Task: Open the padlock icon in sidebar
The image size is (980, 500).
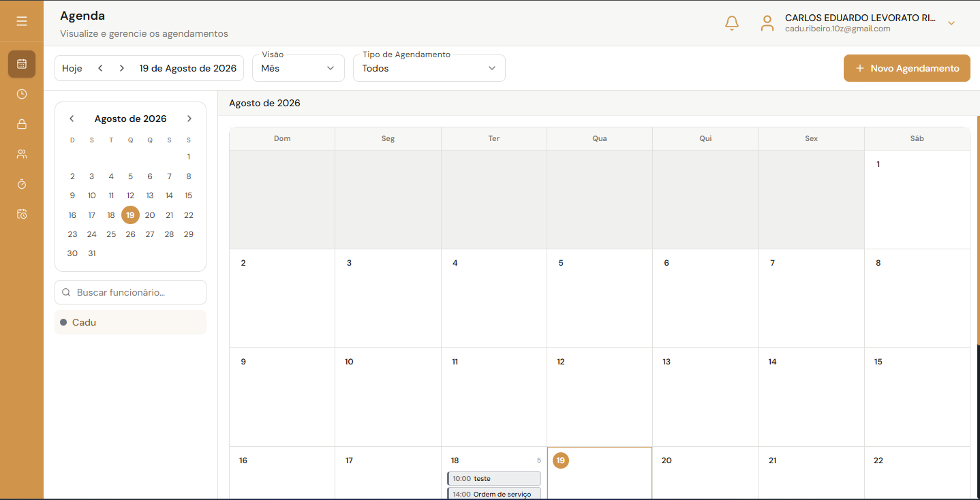Action: click(x=22, y=124)
